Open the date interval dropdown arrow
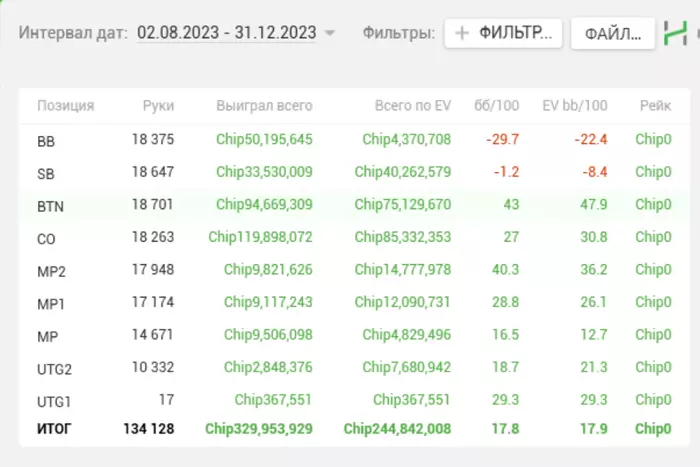 330,33
